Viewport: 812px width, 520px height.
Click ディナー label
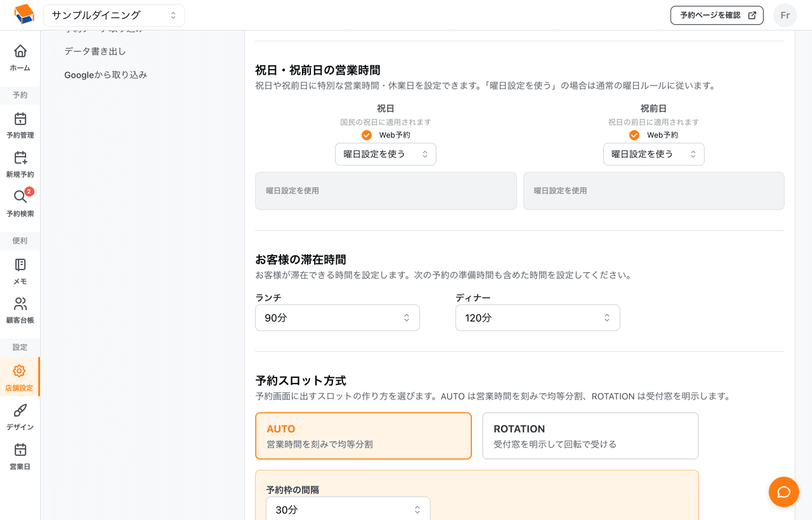coord(473,297)
